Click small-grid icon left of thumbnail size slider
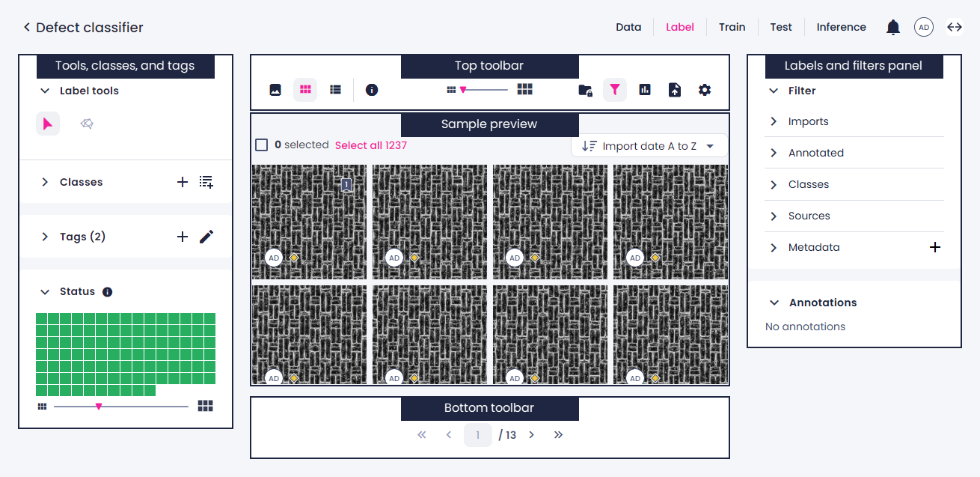The height and width of the screenshot is (477, 980). [x=451, y=90]
